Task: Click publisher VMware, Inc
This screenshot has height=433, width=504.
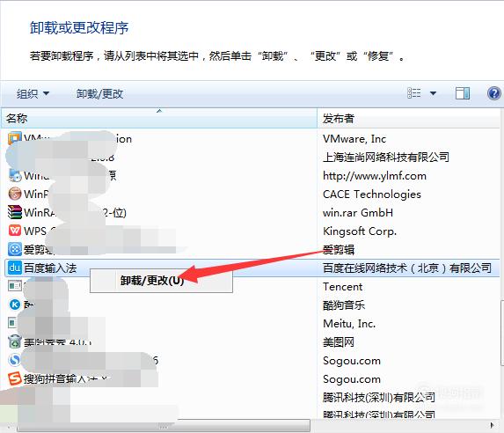Action: tap(354, 139)
